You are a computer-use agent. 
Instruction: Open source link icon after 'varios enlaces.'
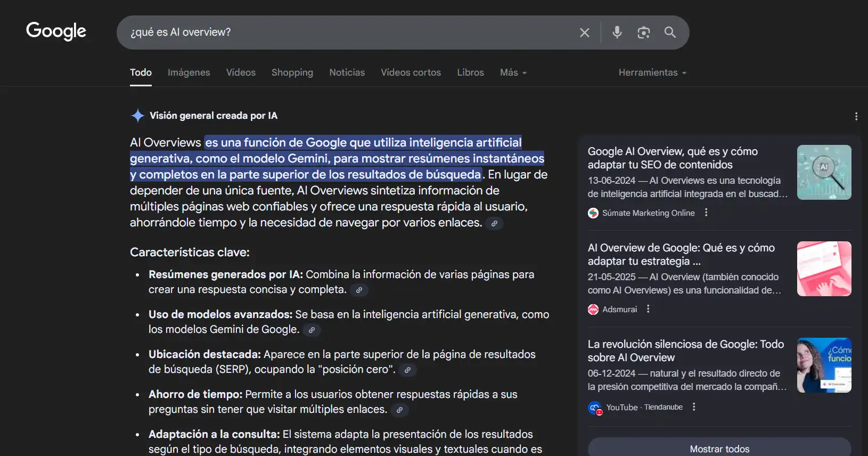point(494,224)
